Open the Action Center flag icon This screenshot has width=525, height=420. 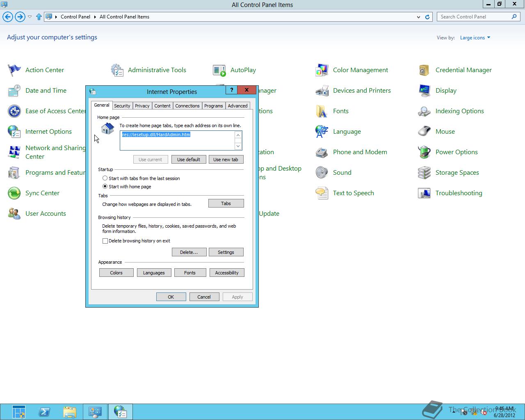point(14,70)
